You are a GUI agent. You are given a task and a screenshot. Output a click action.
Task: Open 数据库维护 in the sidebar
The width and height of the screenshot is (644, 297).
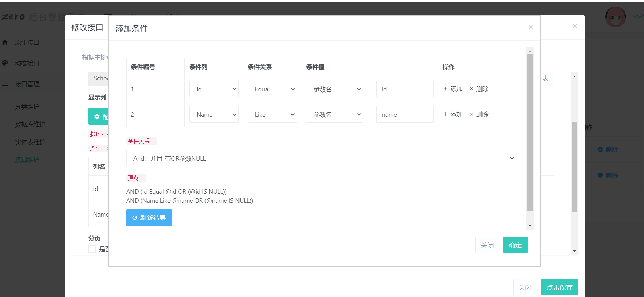click(30, 124)
